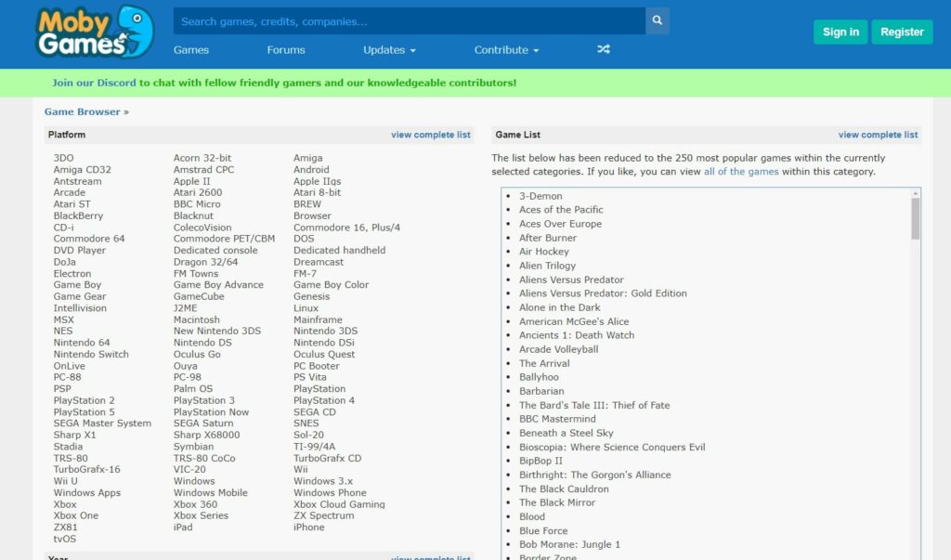Select the PlayStation Now platform
Image resolution: width=951 pixels, height=560 pixels.
(x=211, y=412)
